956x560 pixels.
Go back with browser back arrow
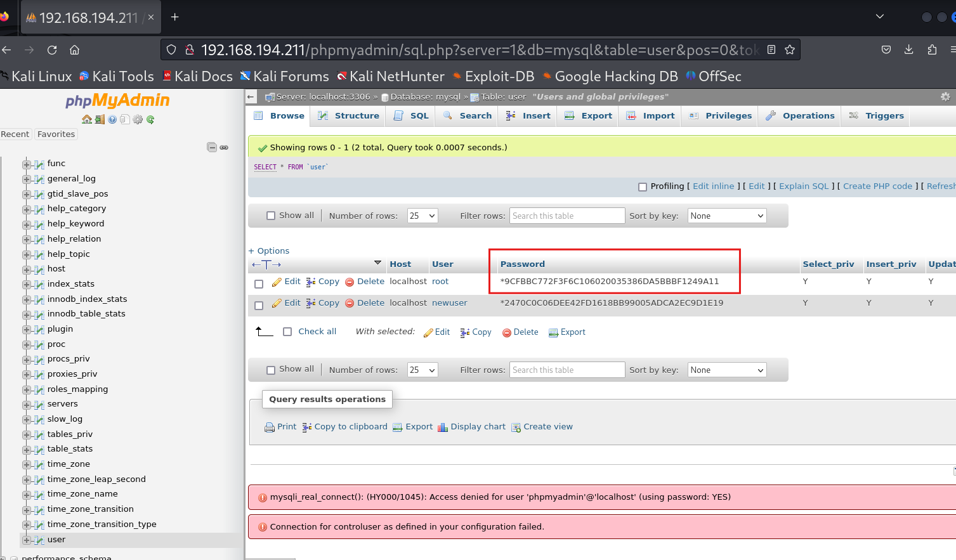click(x=6, y=49)
